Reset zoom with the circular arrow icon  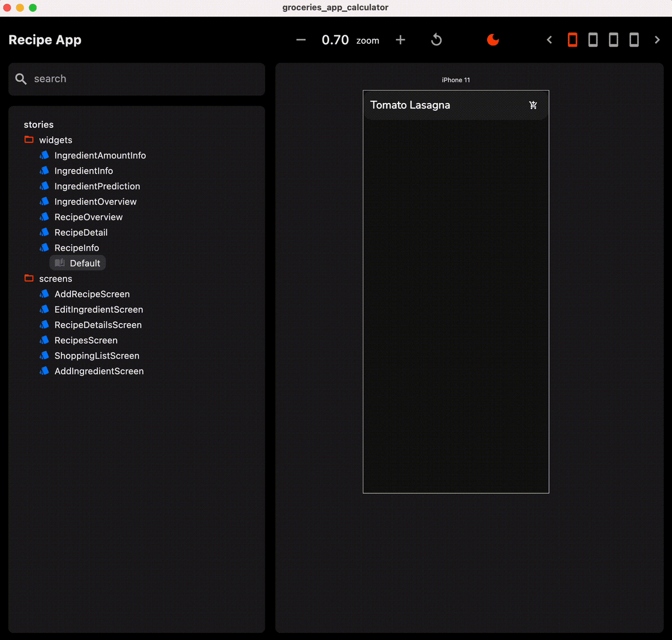[436, 40]
